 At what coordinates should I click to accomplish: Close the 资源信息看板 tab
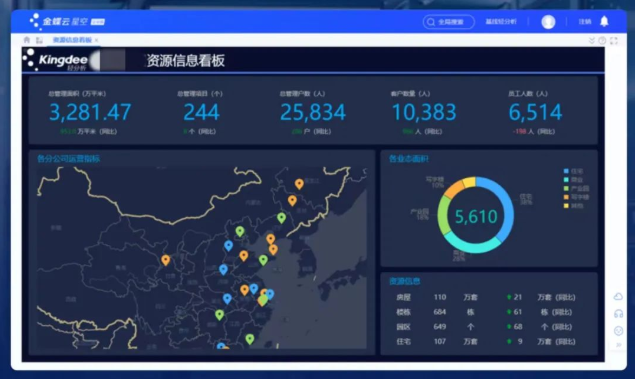point(97,40)
